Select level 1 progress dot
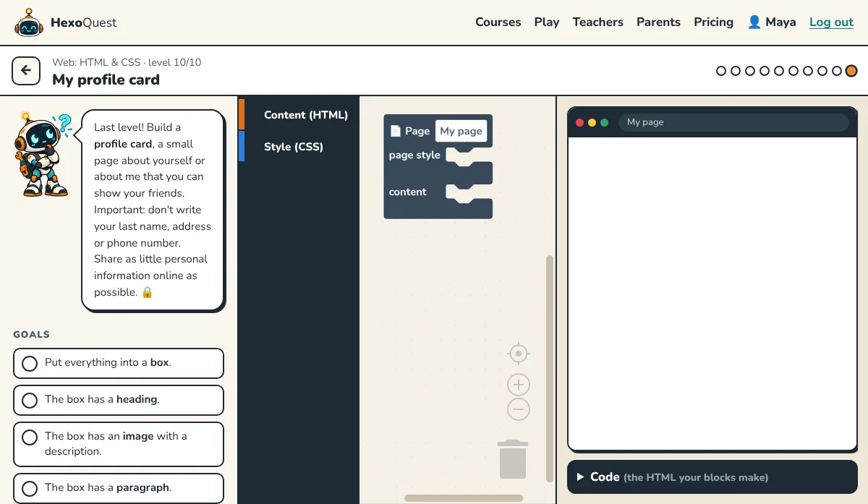Image resolution: width=868 pixels, height=504 pixels. (721, 71)
